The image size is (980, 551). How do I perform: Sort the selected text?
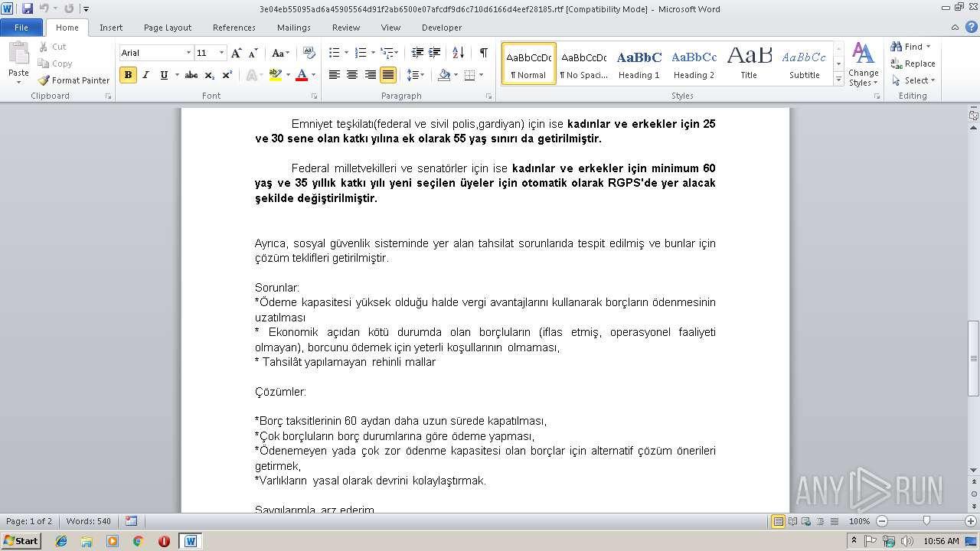tap(459, 53)
